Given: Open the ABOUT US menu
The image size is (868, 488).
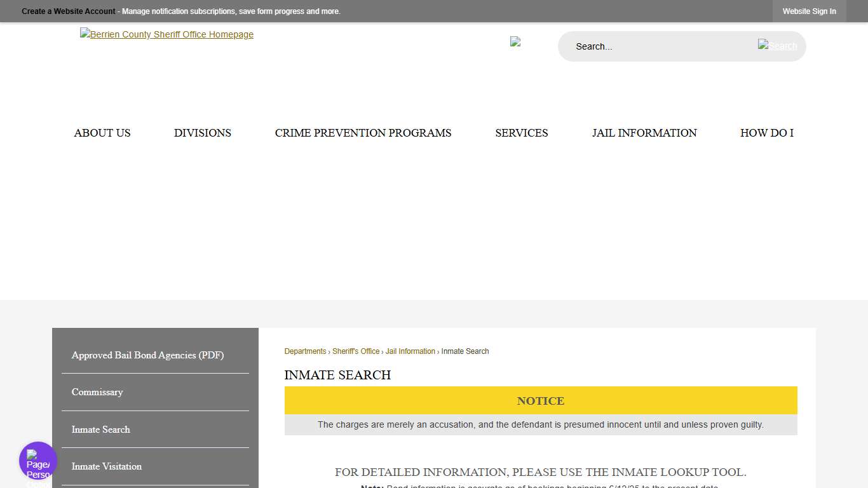Looking at the screenshot, I should 102,133.
